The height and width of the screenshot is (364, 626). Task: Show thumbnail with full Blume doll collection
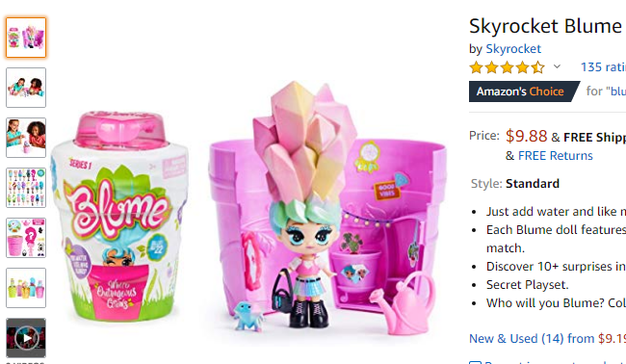(26, 188)
